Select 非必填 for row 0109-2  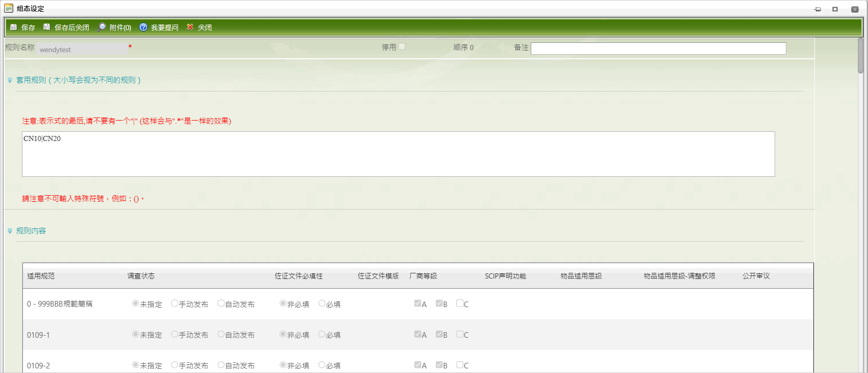tap(283, 365)
